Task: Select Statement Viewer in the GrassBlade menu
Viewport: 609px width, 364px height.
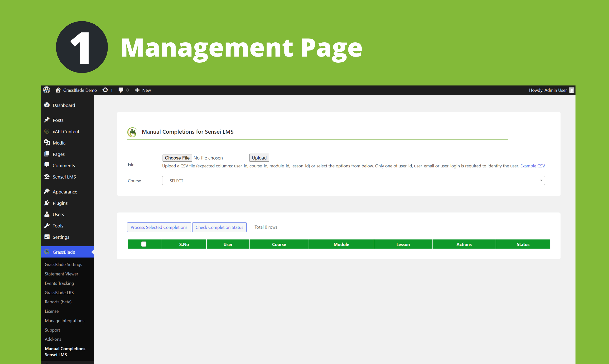Action: pyautogui.click(x=61, y=274)
